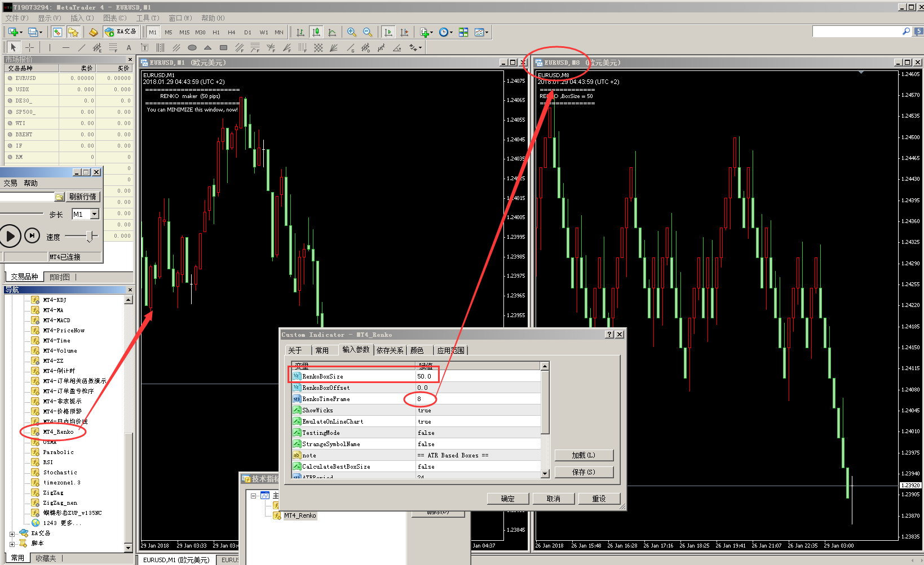
Task: Open the 工具(T) menu
Action: (x=148, y=18)
